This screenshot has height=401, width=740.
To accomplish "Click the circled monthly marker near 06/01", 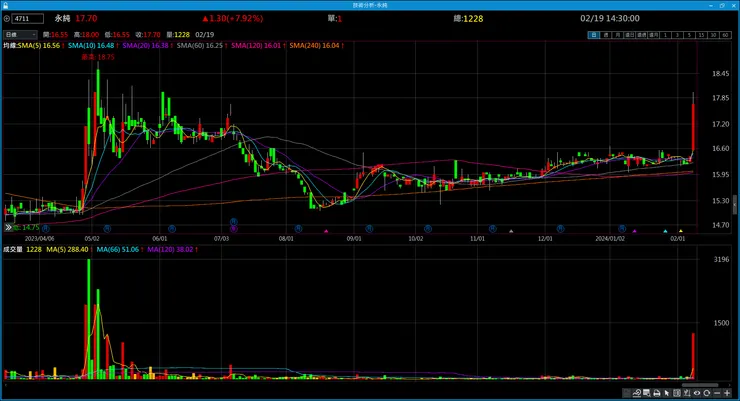I will tap(172, 228).
